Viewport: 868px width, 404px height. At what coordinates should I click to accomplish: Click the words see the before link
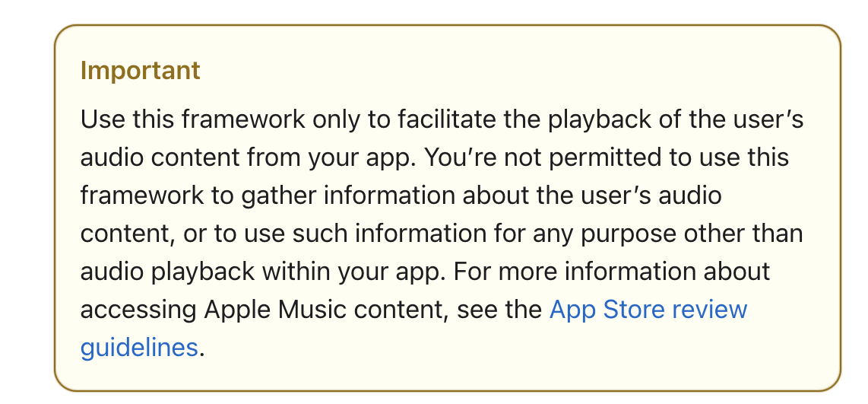[x=499, y=309]
